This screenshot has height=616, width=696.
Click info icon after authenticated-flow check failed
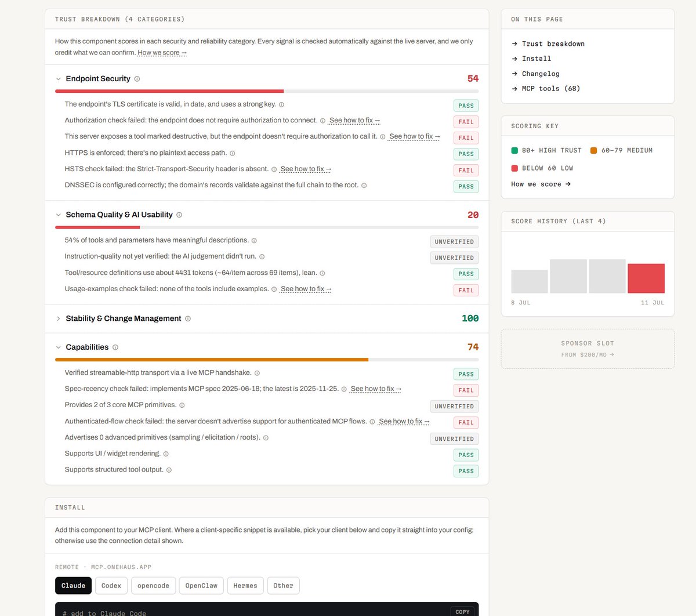pos(372,422)
